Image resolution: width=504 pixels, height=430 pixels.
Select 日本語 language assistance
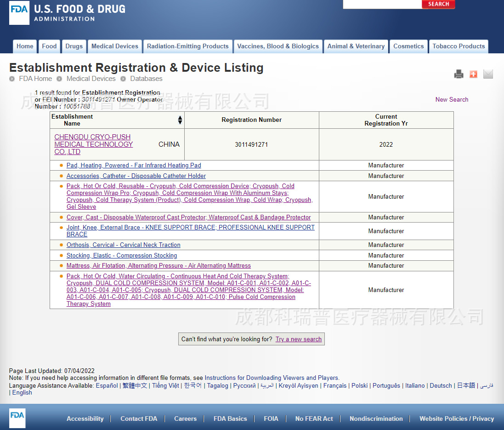pos(466,385)
